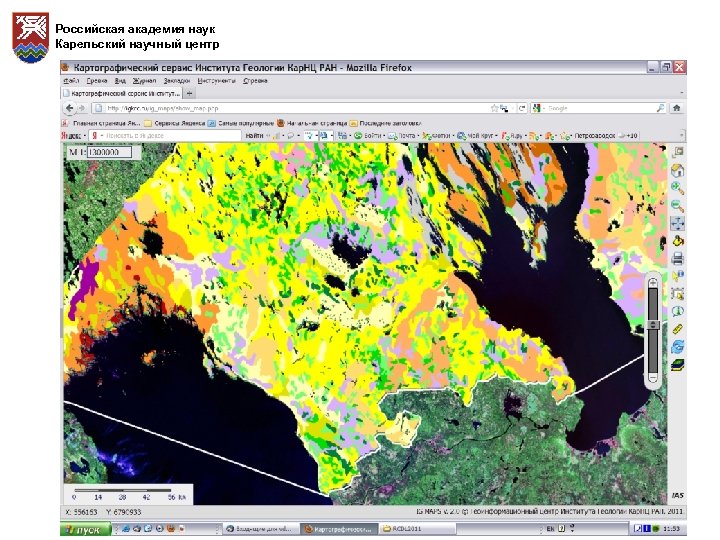Click the minus button below the zoom slider
Image resolution: width=720 pixels, height=540 pixels.
pos(653,377)
